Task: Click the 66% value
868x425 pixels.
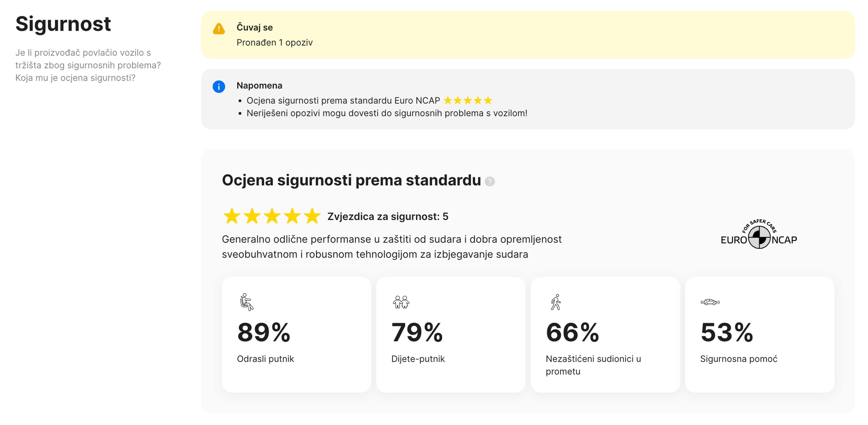Action: [x=573, y=333]
